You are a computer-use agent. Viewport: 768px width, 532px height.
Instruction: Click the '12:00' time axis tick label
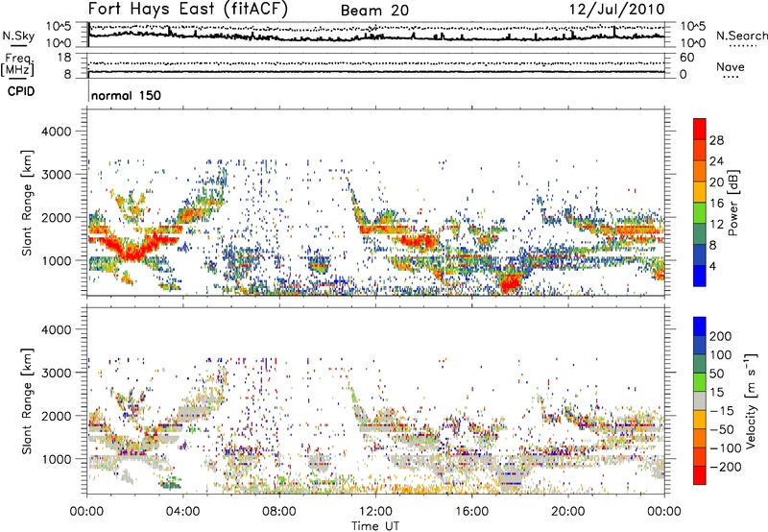(375, 512)
